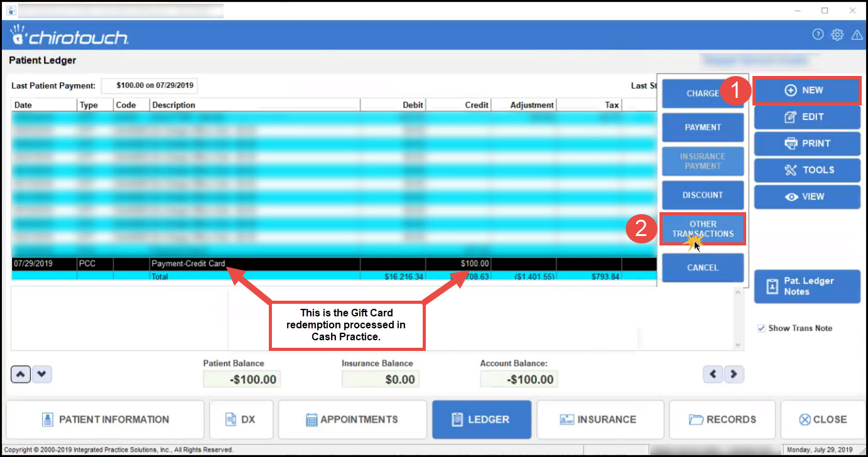This screenshot has height=457, width=868.
Task: Open Pat. Ledger Notes
Action: 807,286
